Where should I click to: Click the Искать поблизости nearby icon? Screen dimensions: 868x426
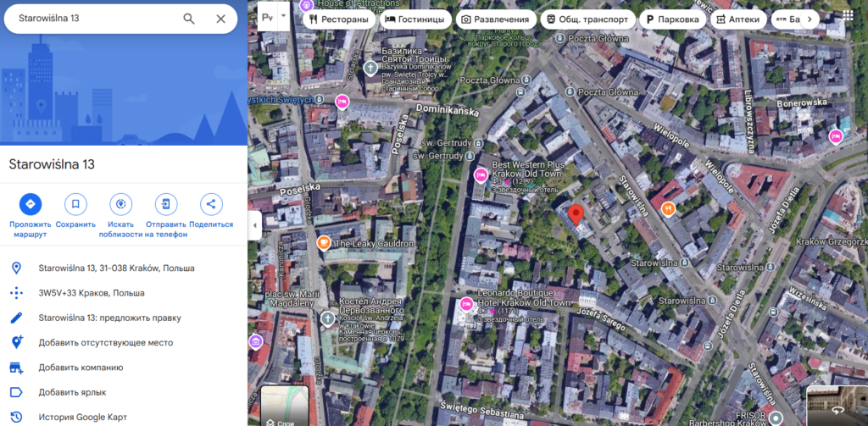tap(120, 204)
